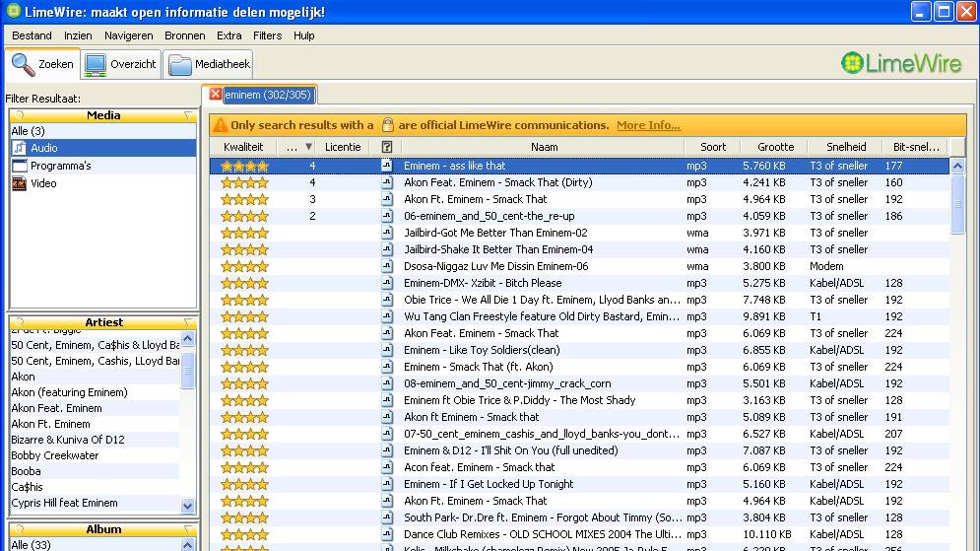Screen dimensions: 980x551
Task: Open the Mediatheek library tab
Action: tap(208, 64)
